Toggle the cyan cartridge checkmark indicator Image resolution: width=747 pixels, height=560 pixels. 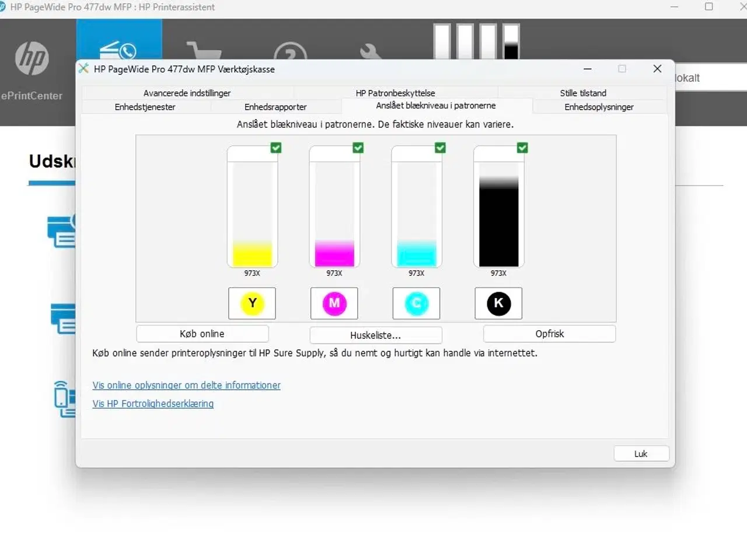(441, 148)
